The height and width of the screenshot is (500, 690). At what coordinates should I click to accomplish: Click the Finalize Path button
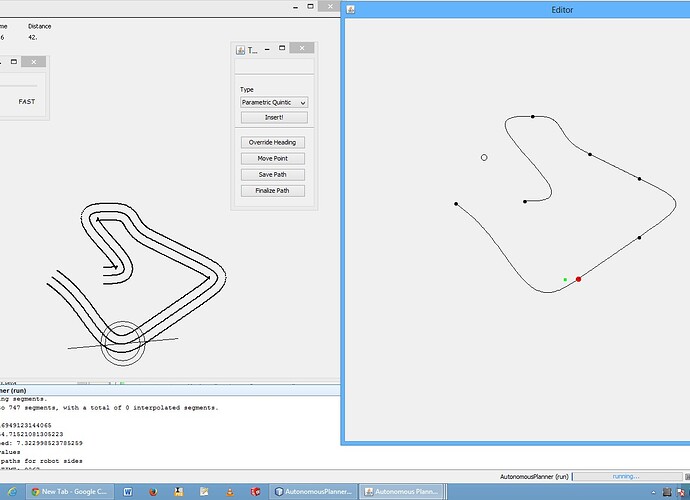(x=272, y=191)
